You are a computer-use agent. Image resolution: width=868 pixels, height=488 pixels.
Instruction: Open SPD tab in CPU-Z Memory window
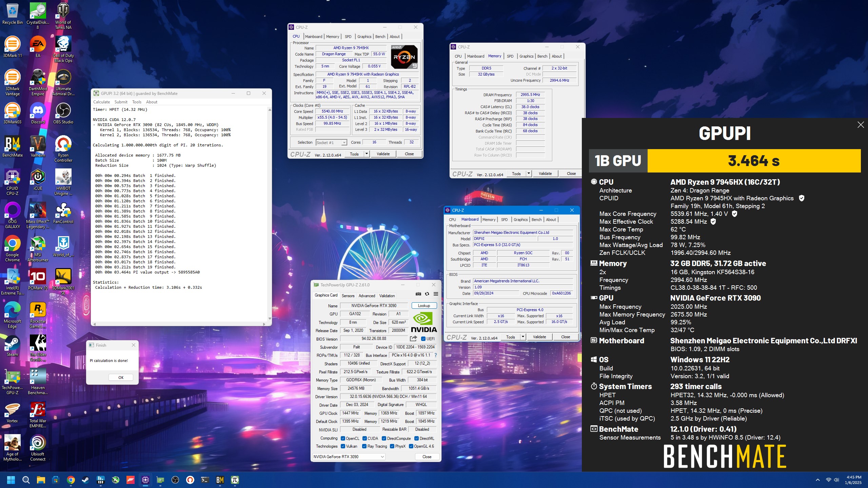pyautogui.click(x=510, y=56)
